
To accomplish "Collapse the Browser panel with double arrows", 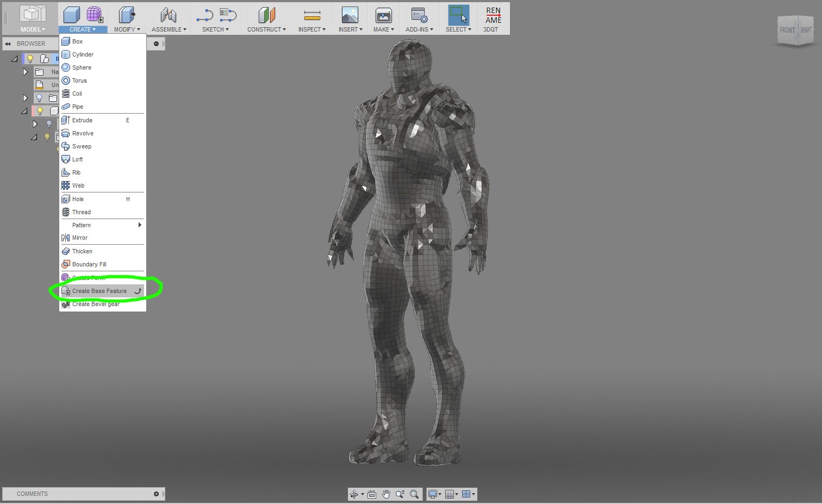I will (x=8, y=43).
